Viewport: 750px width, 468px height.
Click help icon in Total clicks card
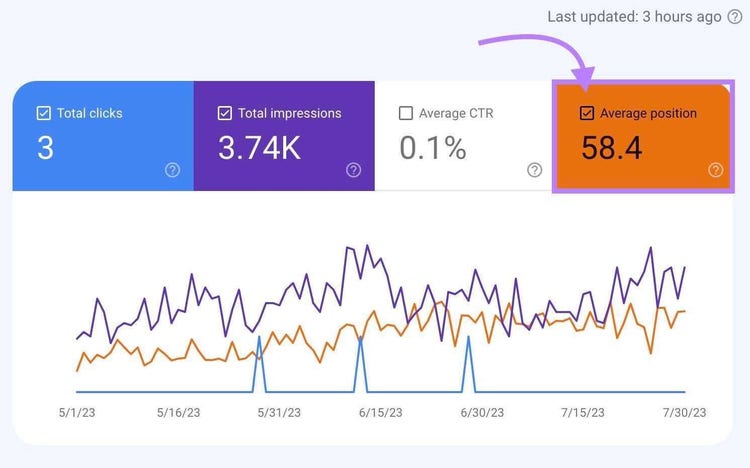[172, 170]
